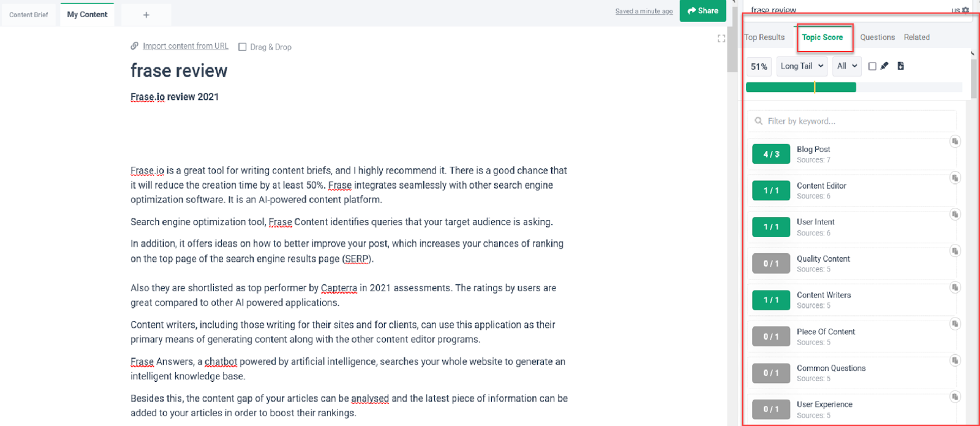This screenshot has width=980, height=426.
Task: Click the file download export icon
Action: click(x=900, y=66)
